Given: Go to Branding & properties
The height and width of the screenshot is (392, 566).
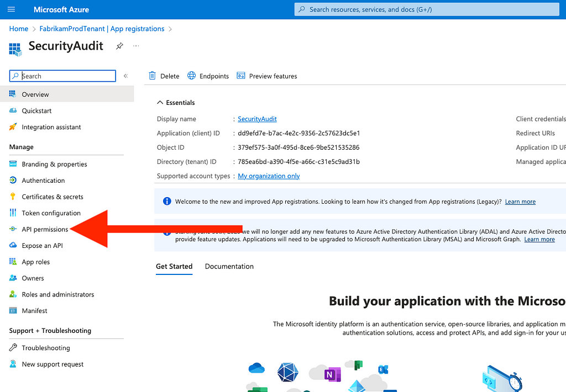Looking at the screenshot, I should click(55, 164).
